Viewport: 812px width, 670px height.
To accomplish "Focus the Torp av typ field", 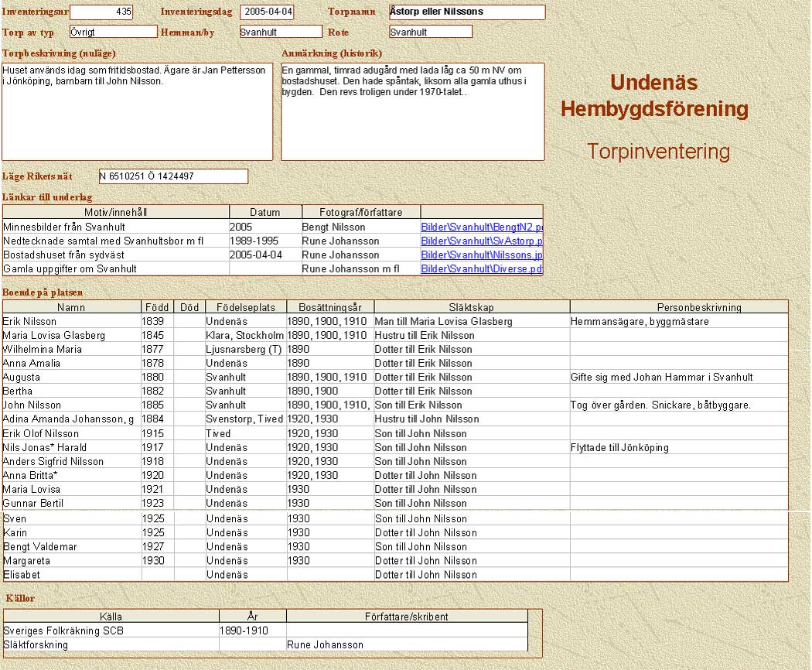I will click(113, 32).
